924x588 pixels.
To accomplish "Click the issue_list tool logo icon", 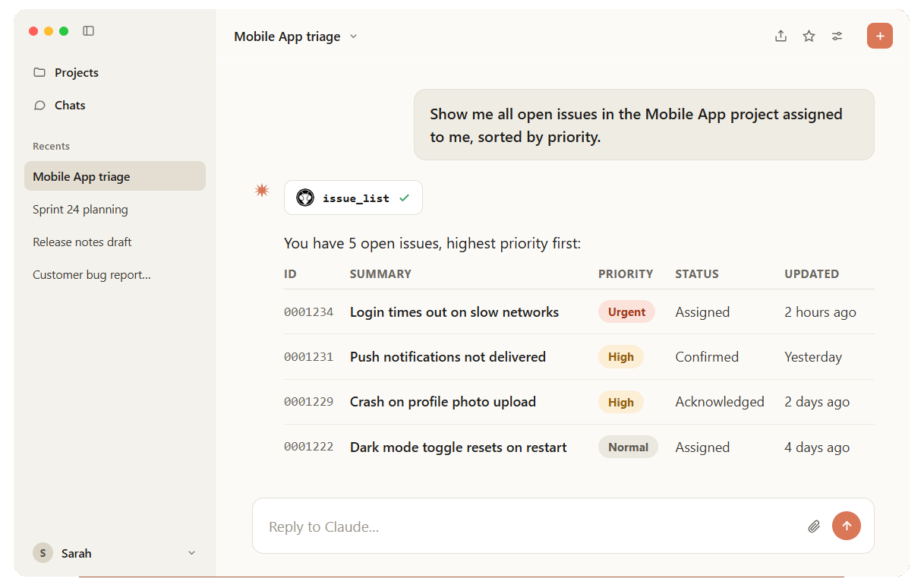I will click(305, 198).
